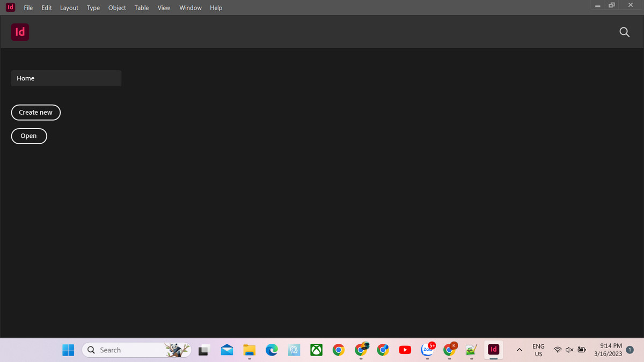The height and width of the screenshot is (362, 644).
Task: Minimize the InDesign window
Action: pyautogui.click(x=597, y=5)
